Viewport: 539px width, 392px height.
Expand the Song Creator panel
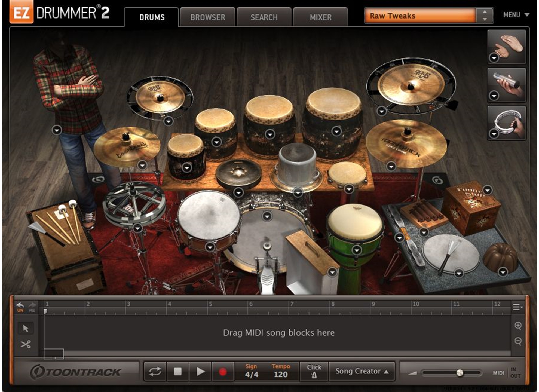pos(362,371)
